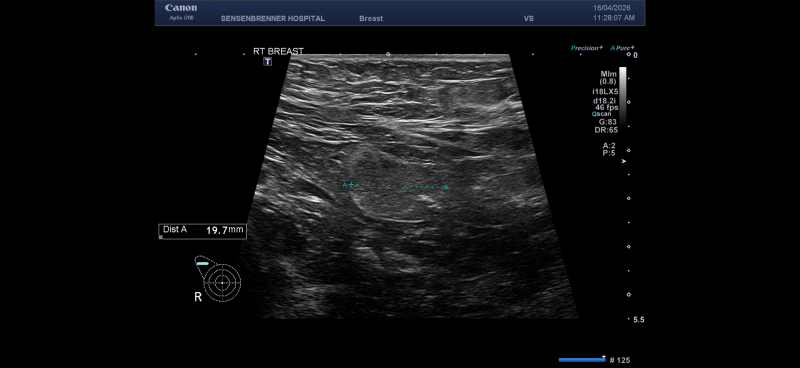Viewport: 800px width, 368px height.
Task: Click the focus position arrowhead on depth scale
Action: click(x=623, y=161)
